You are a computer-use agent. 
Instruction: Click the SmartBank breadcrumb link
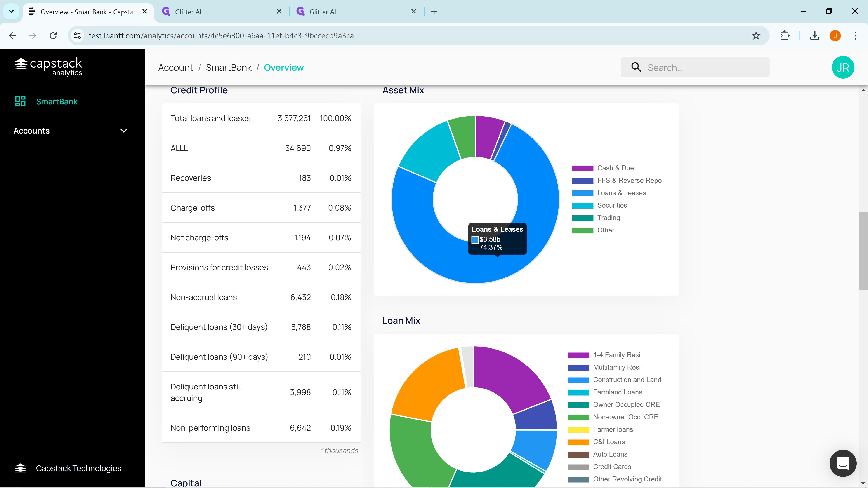[229, 68]
